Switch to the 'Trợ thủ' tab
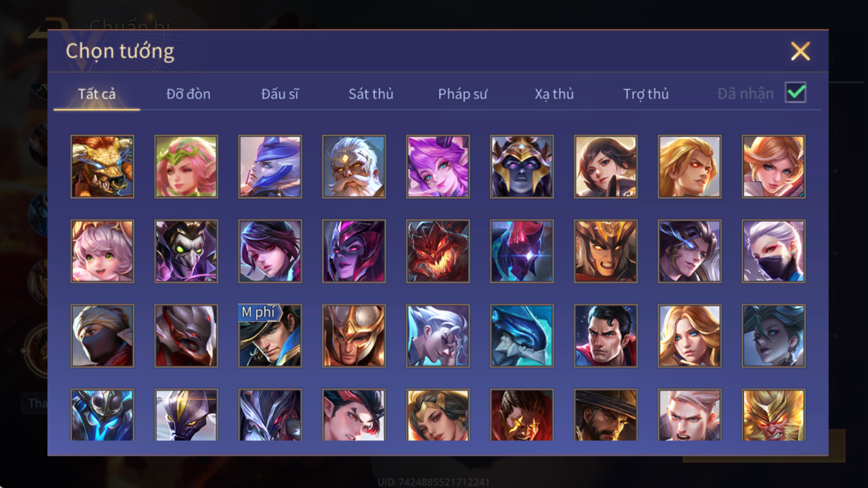The height and width of the screenshot is (488, 868). pyautogui.click(x=646, y=94)
